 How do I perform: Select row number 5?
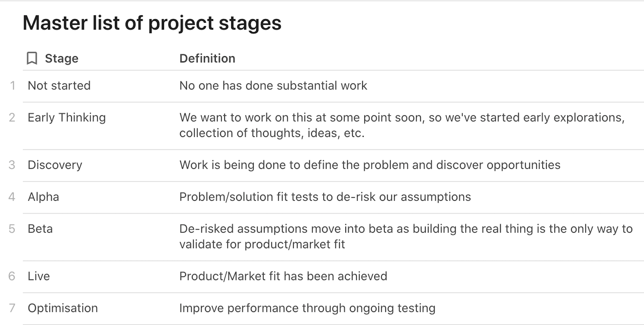click(x=12, y=229)
